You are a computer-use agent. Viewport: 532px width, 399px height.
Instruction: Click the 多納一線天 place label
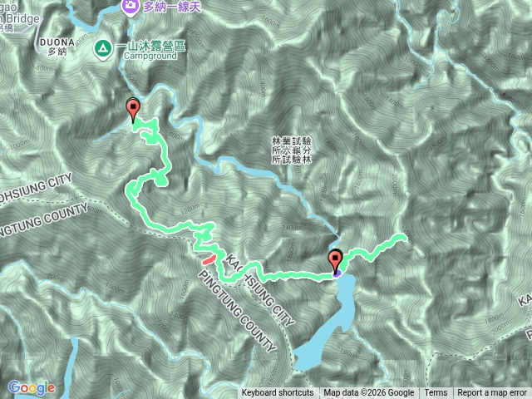coord(172,7)
